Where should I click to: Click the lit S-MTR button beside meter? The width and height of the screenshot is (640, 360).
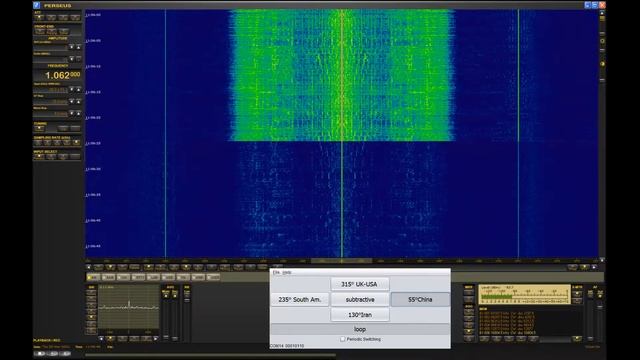point(577,293)
